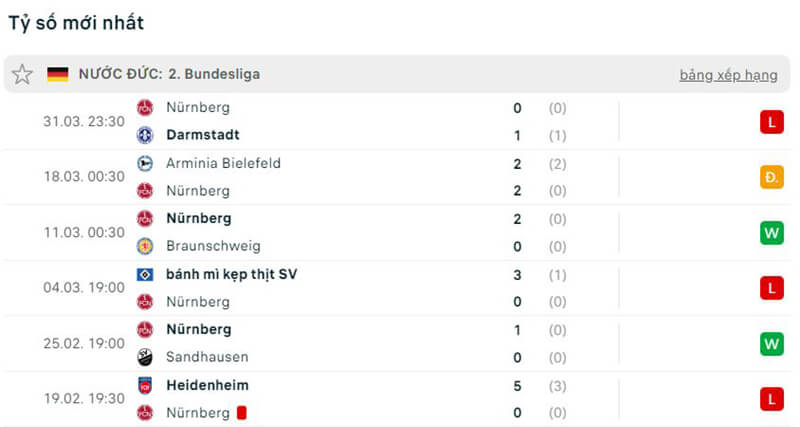The image size is (800, 427).
Task: Click the Darmstadt club crest
Action: click(145, 135)
